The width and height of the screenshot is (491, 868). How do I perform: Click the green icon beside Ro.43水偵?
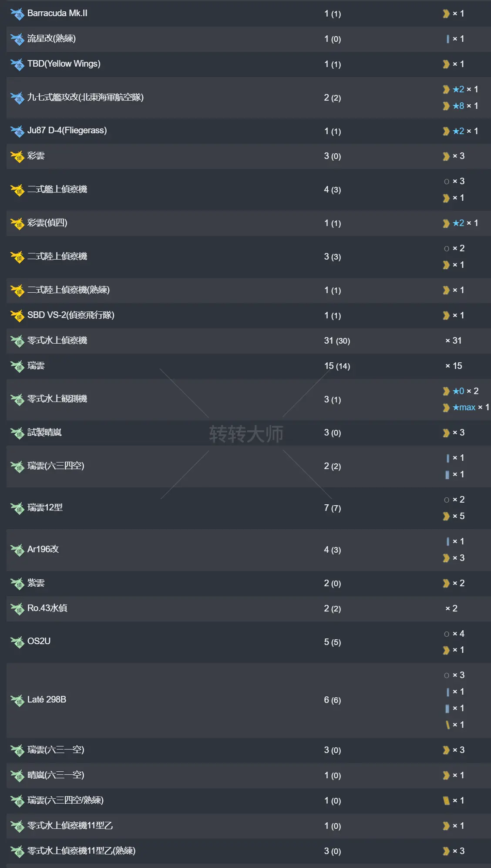click(x=17, y=608)
